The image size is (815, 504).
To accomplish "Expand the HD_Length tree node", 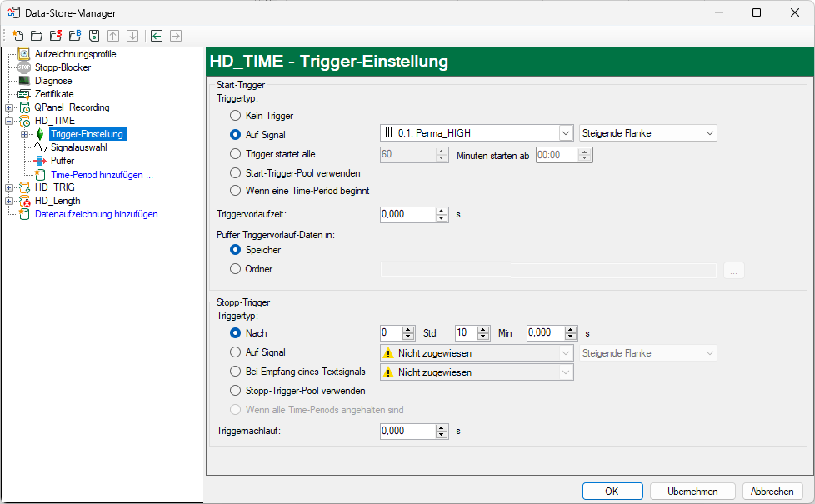I will 9,201.
